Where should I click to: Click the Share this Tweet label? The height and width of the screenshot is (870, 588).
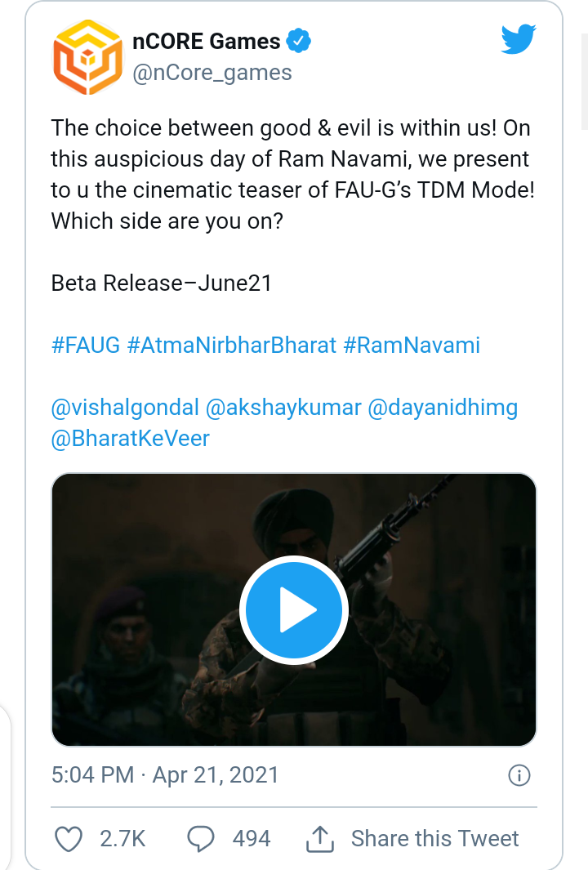[434, 838]
